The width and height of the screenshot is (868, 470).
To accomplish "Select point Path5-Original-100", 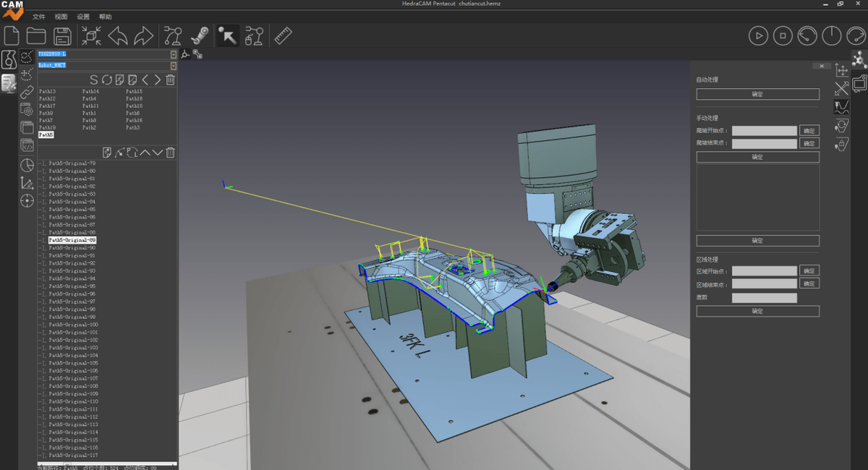I will (73, 325).
